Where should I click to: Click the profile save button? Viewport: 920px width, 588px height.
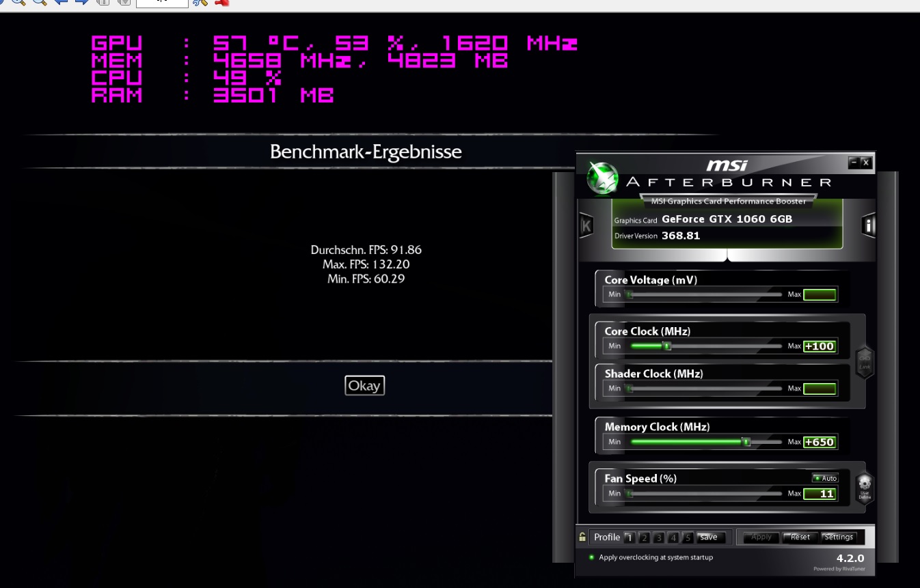(710, 537)
